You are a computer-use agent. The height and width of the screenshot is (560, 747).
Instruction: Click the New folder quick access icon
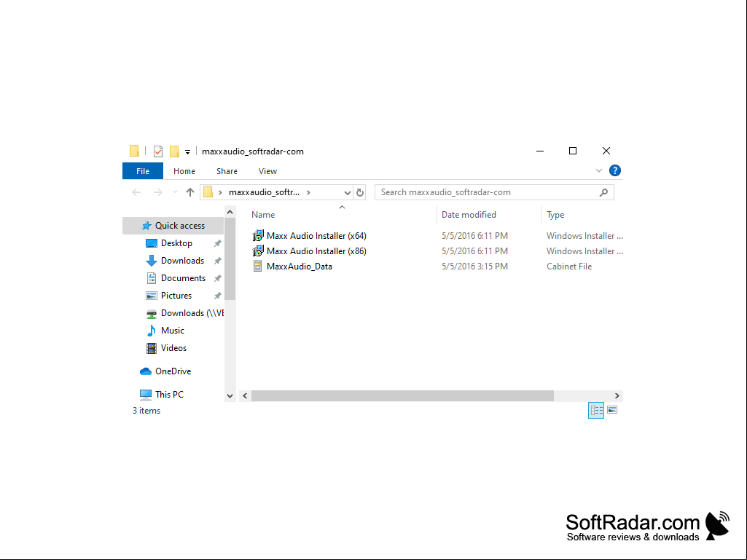pos(174,151)
